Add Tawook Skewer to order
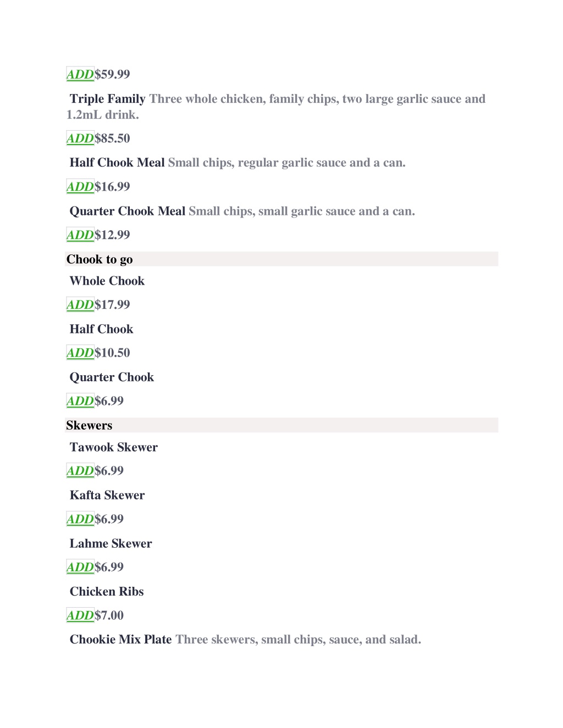The image size is (563, 728). pos(80,471)
